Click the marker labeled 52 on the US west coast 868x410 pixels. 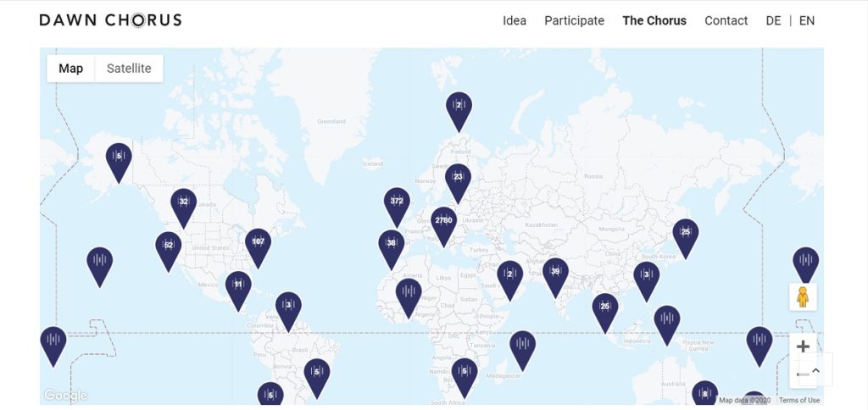click(x=169, y=250)
